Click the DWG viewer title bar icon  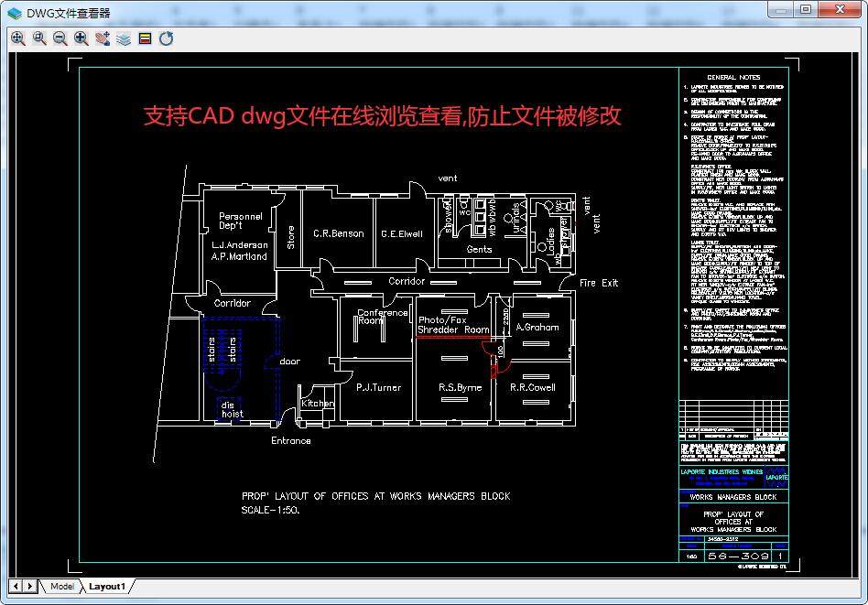click(x=15, y=13)
